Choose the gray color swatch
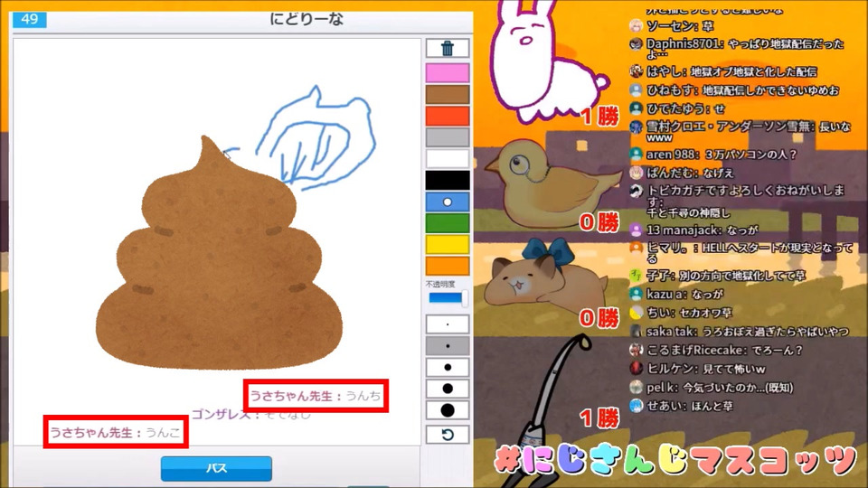Screen dimensions: 868x488 [x=448, y=137]
